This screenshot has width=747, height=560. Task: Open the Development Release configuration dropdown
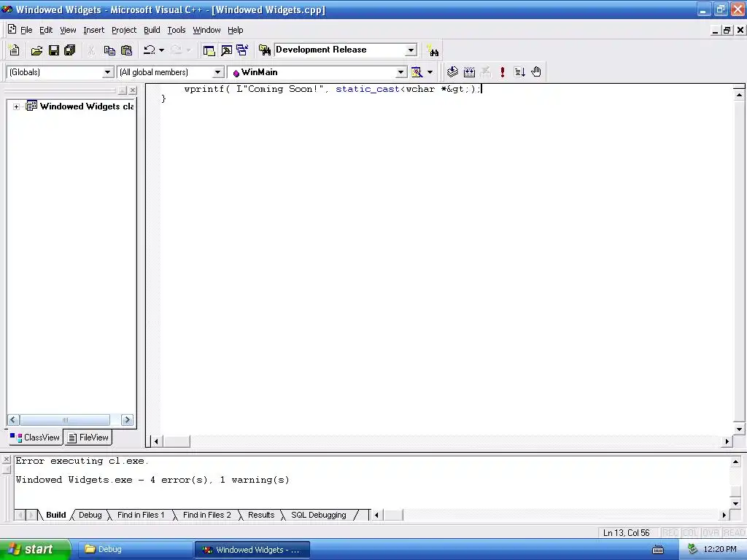tap(411, 50)
